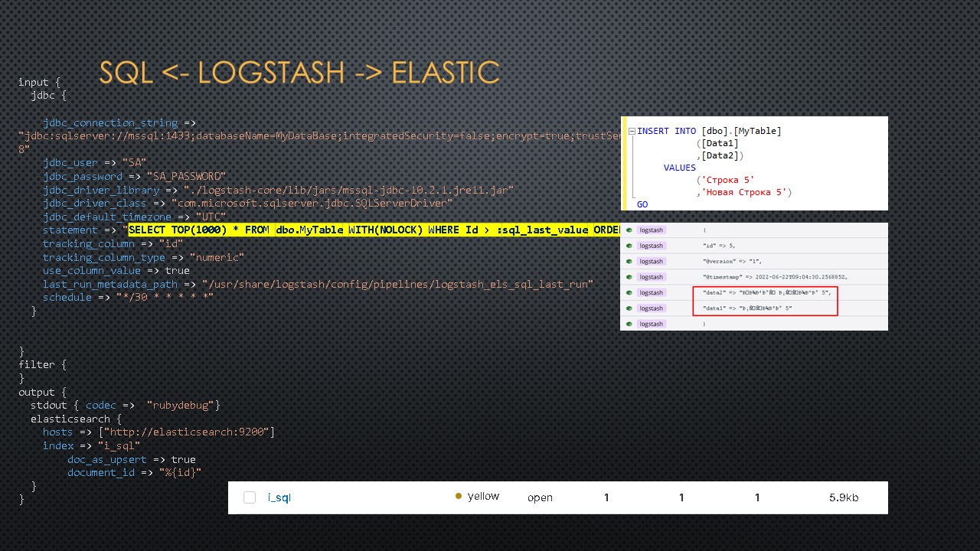The height and width of the screenshot is (551, 980).
Task: Click the index => "i_sql" config line
Action: tap(91, 445)
